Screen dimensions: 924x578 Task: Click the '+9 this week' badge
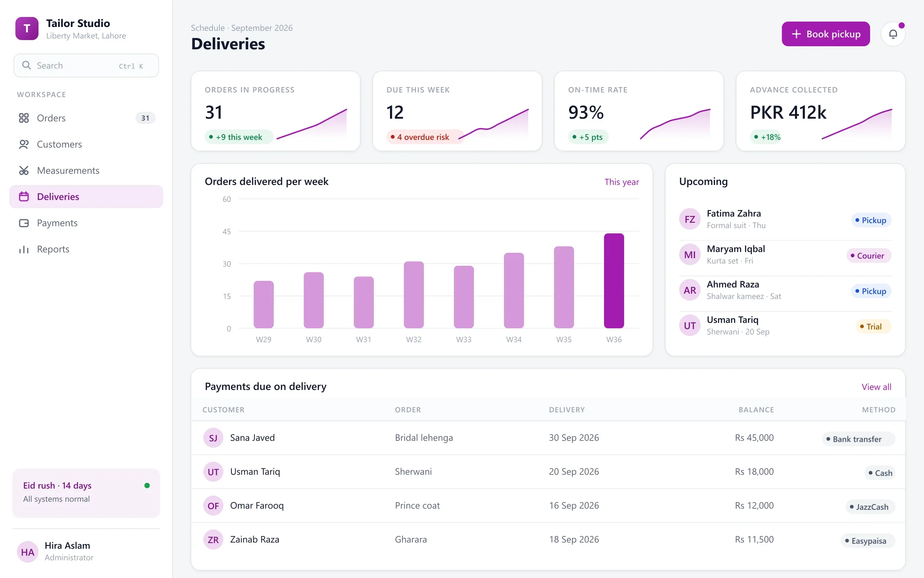click(x=239, y=137)
